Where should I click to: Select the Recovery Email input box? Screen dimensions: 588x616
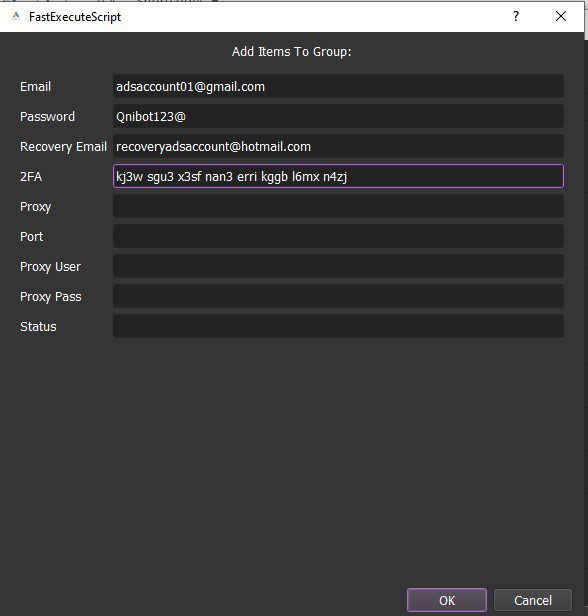[338, 147]
